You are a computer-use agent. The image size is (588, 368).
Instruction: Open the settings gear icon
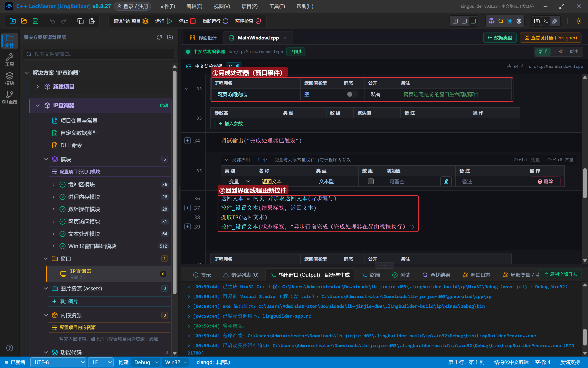(x=519, y=21)
